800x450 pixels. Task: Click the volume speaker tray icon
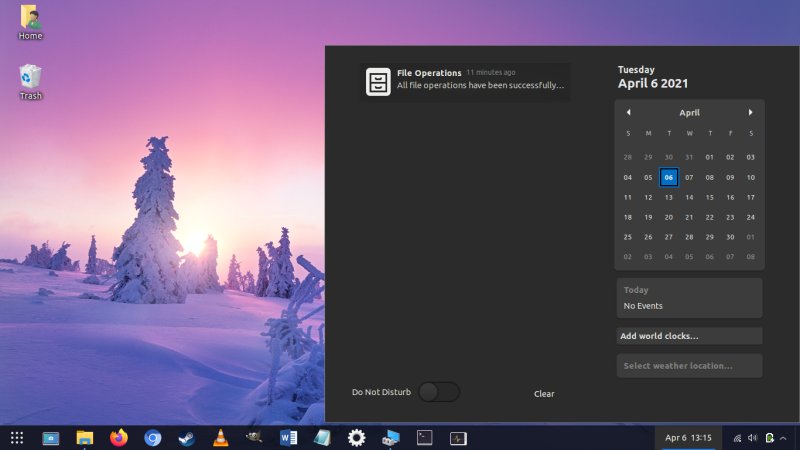(x=753, y=438)
